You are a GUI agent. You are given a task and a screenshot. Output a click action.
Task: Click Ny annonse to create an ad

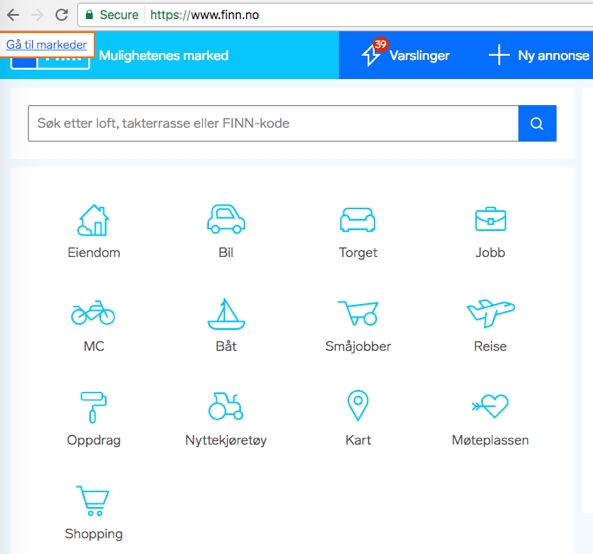(x=539, y=55)
